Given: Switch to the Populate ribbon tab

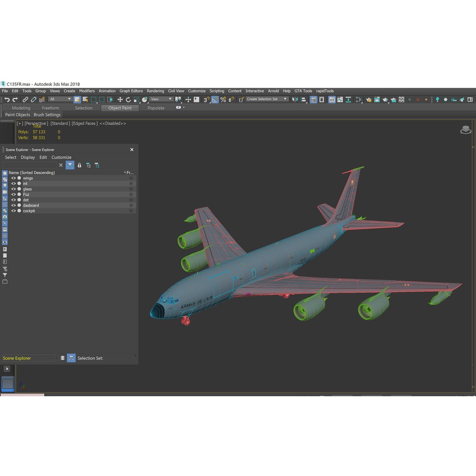Looking at the screenshot, I should 156,108.
